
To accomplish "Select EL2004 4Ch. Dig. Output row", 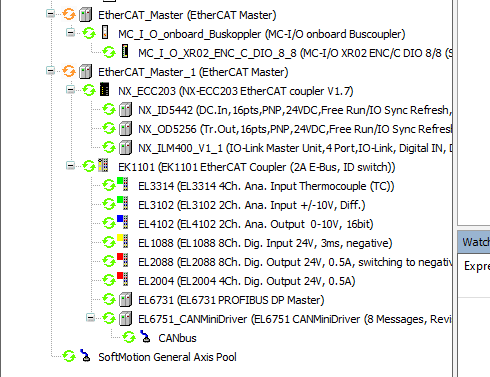I will (247, 281).
